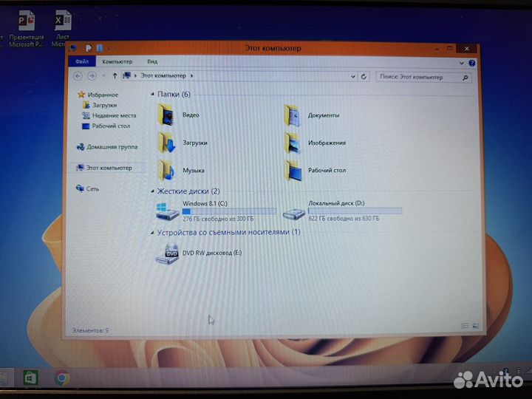The width and height of the screenshot is (532, 399).
Task: Open Windows Store from the taskbar
Action: 30,378
